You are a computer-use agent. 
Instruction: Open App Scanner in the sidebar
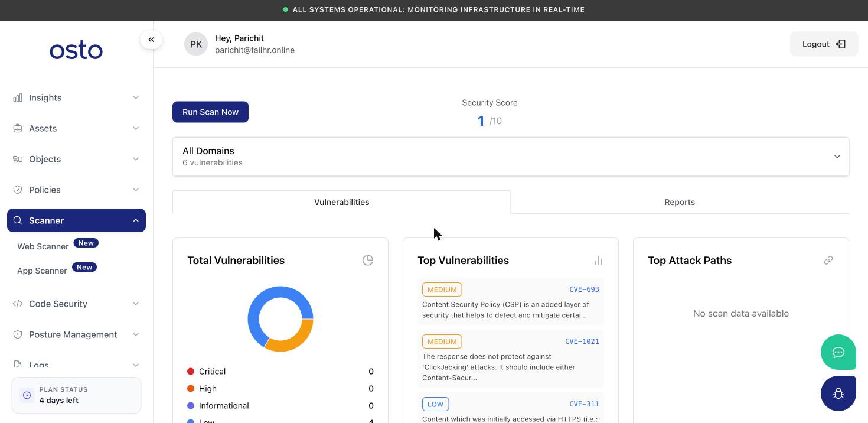point(42,271)
